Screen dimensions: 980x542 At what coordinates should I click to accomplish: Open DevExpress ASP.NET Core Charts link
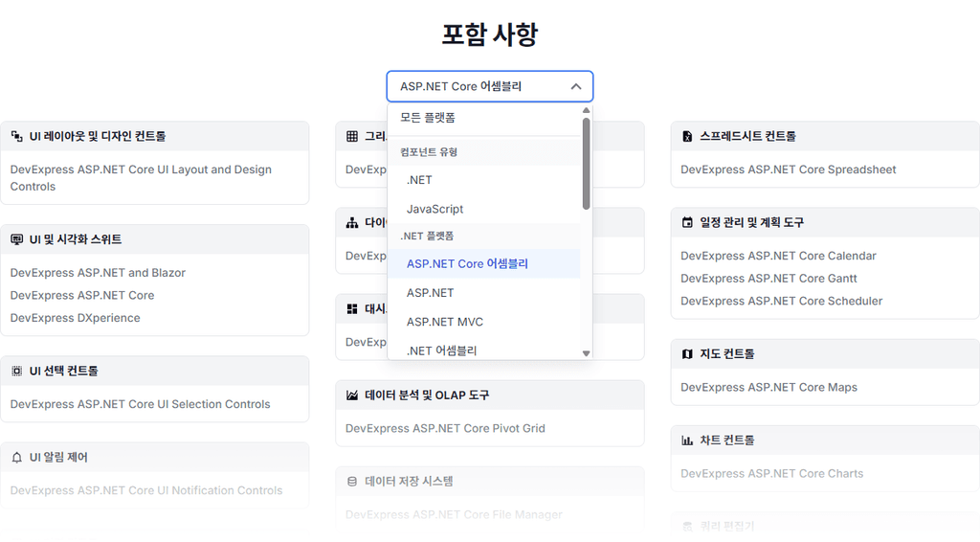pos(772,473)
